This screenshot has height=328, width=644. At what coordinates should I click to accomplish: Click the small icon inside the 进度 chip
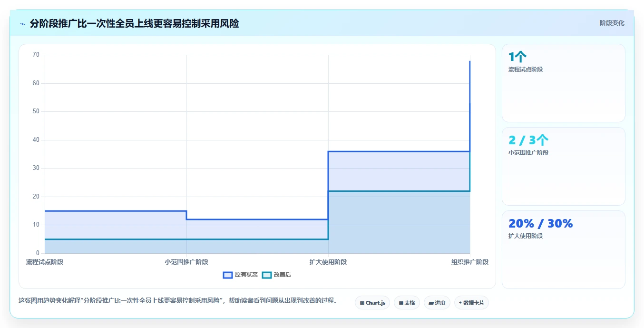[x=431, y=303]
